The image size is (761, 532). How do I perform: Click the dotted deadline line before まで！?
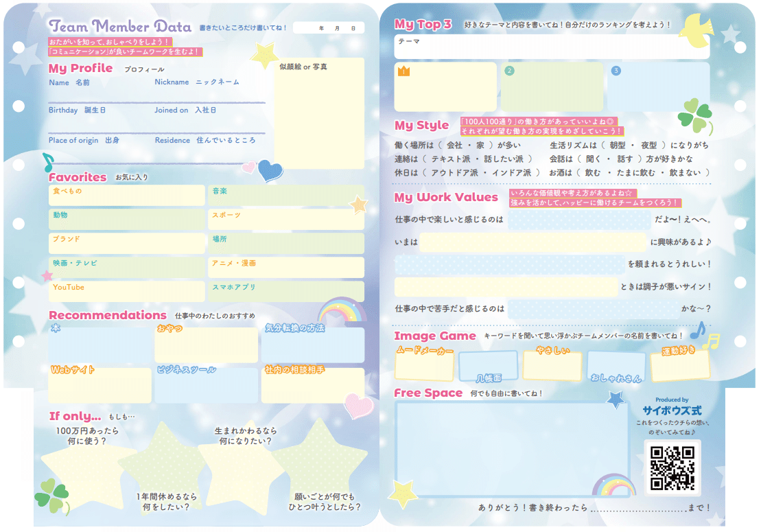tap(637, 509)
